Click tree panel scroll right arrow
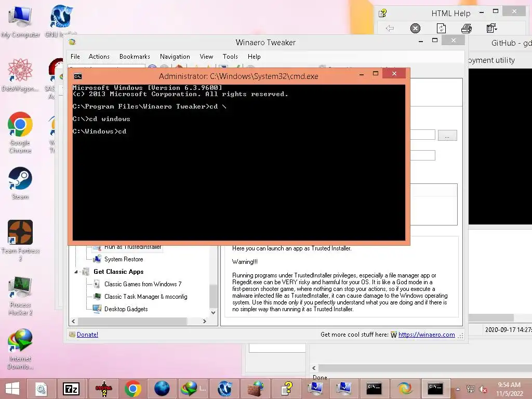This screenshot has height=399, width=532. (x=204, y=321)
